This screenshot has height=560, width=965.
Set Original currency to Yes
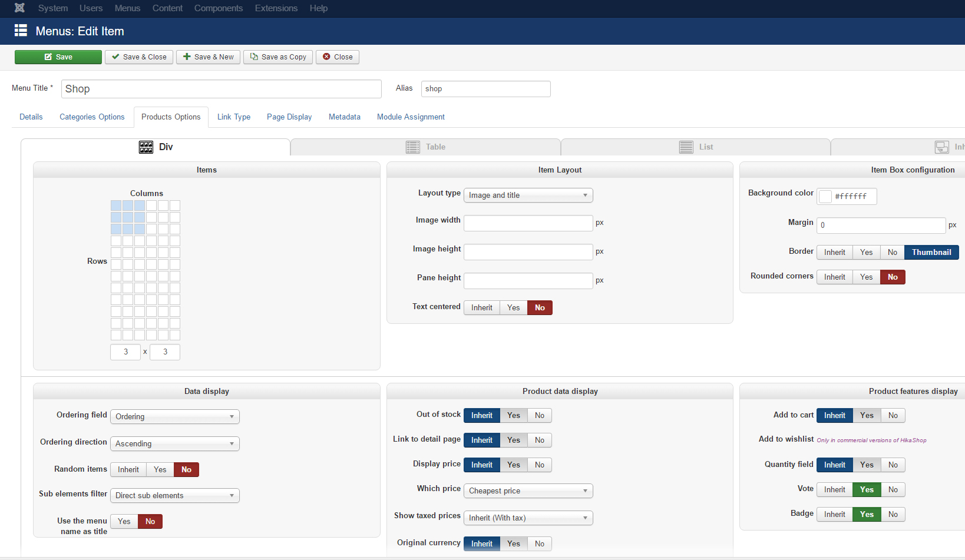click(514, 544)
